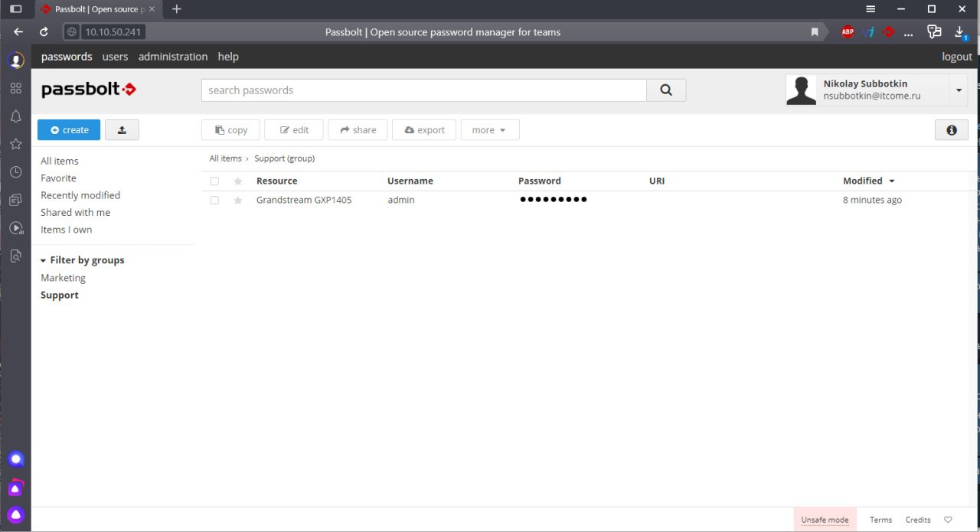980x532 pixels.
Task: Click the search magnifier button
Action: pos(666,90)
